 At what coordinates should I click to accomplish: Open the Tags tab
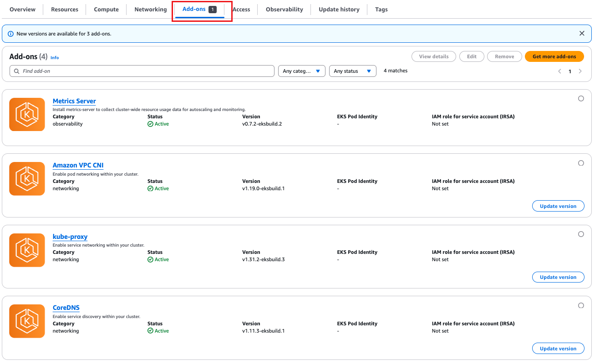click(381, 9)
